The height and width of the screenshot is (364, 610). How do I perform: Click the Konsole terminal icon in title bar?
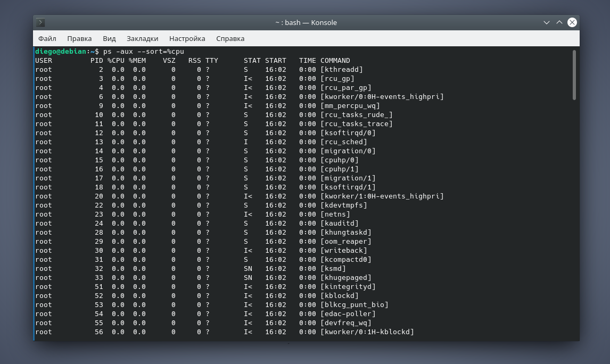41,22
